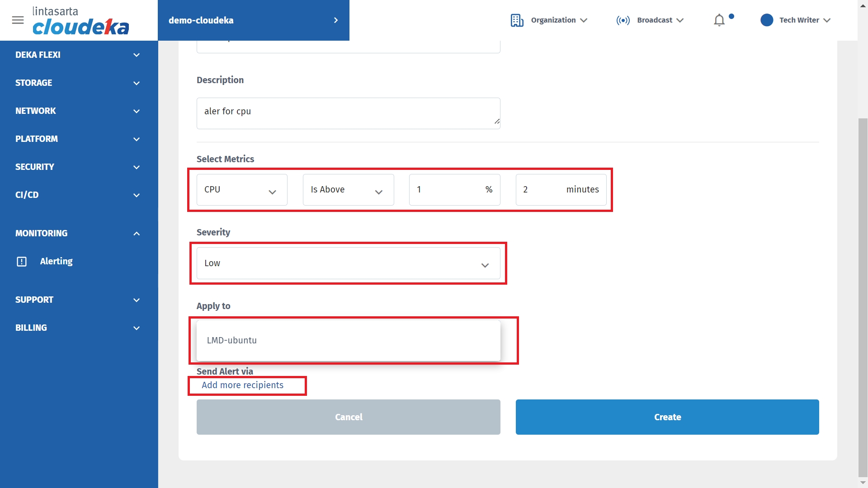Click the hamburger menu icon
Screen dimensions: 868x488
click(x=18, y=20)
